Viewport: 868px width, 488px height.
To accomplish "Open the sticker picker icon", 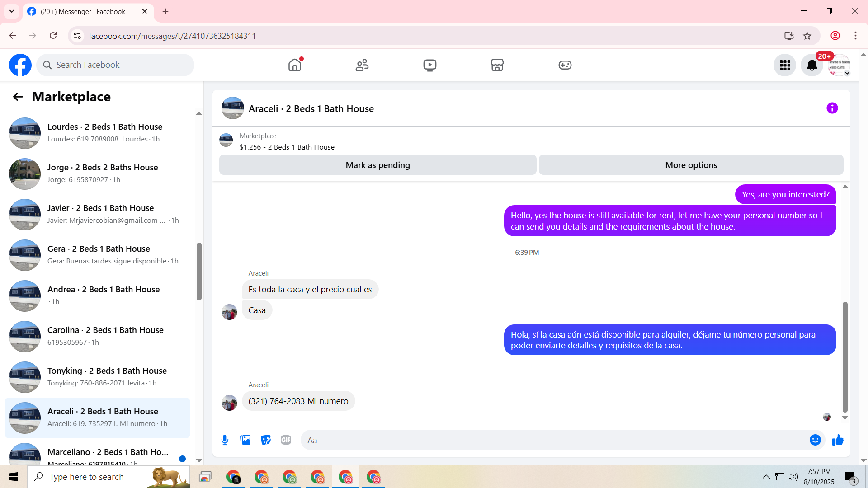I will click(266, 440).
